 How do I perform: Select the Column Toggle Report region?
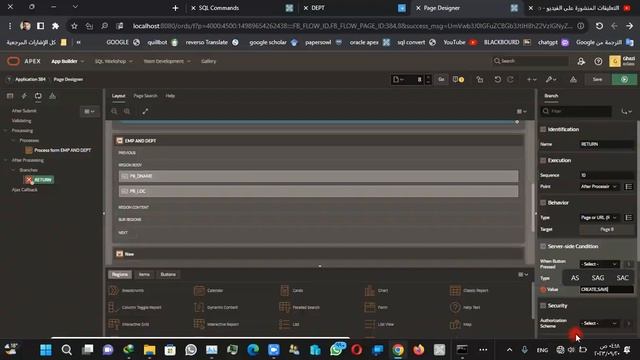pyautogui.click(x=135, y=307)
